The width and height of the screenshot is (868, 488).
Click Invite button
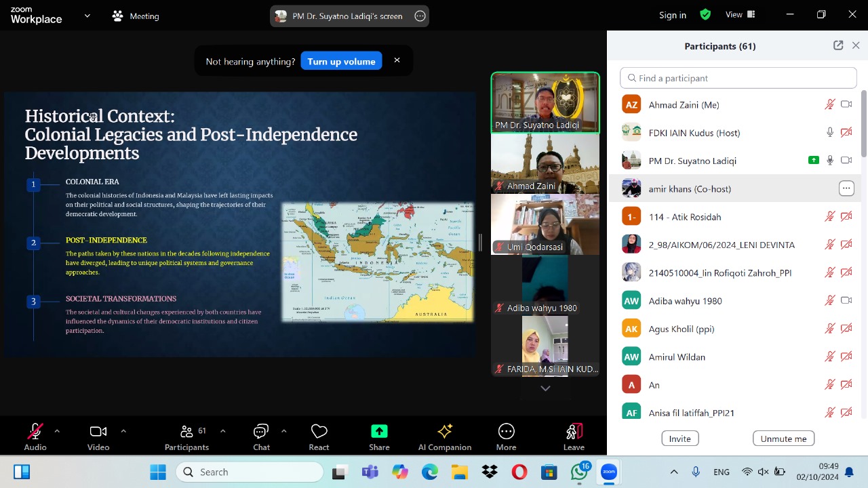(680, 439)
